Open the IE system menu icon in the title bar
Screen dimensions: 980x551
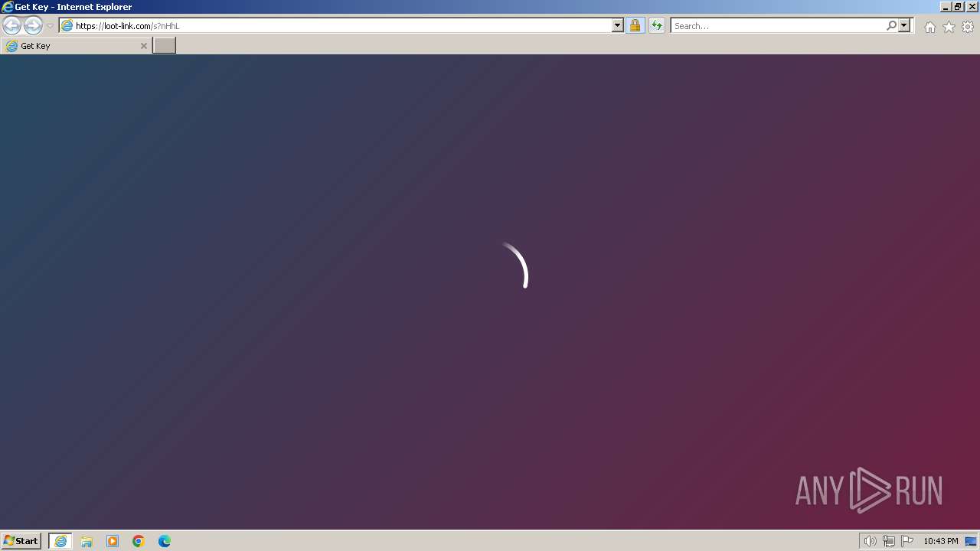point(7,6)
